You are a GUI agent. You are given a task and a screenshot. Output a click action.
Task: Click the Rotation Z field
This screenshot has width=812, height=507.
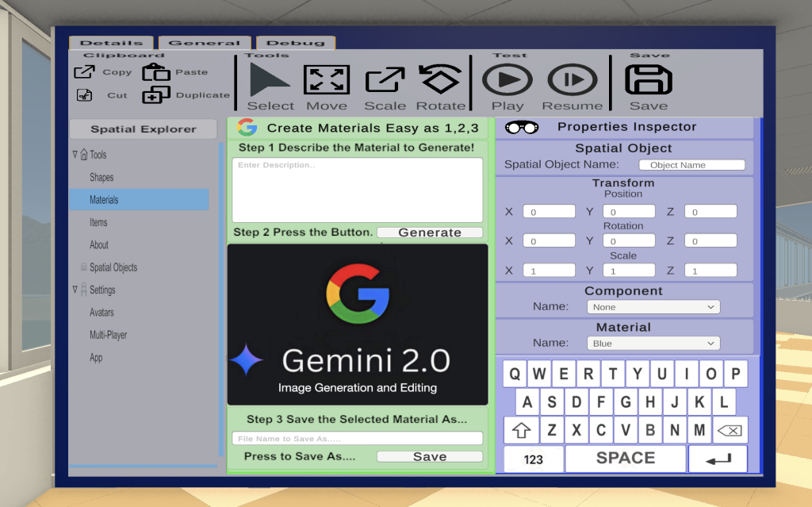tap(710, 240)
